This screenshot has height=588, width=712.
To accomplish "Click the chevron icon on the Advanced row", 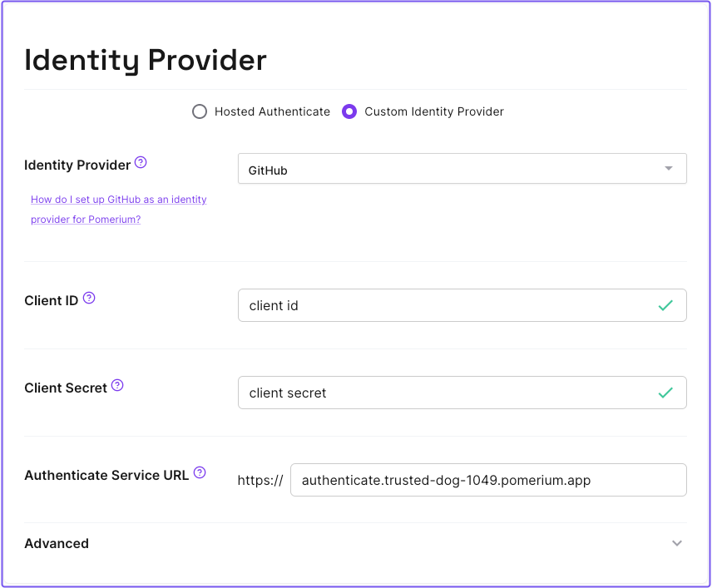I will click(676, 542).
